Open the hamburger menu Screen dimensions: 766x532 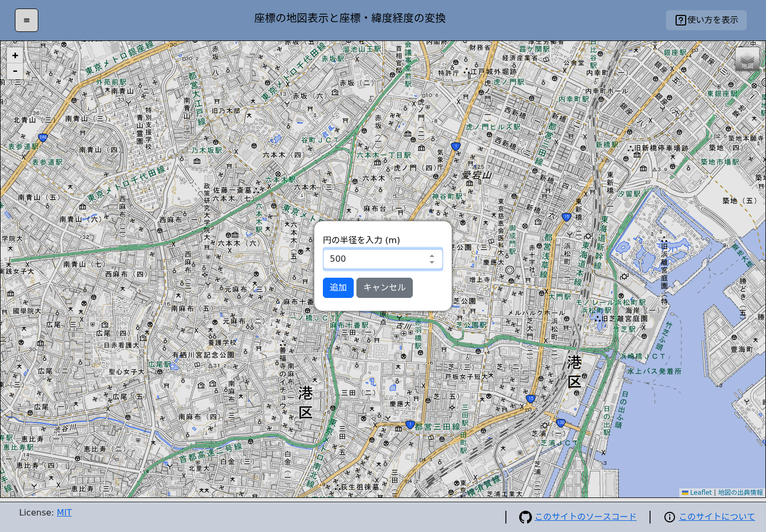click(27, 20)
